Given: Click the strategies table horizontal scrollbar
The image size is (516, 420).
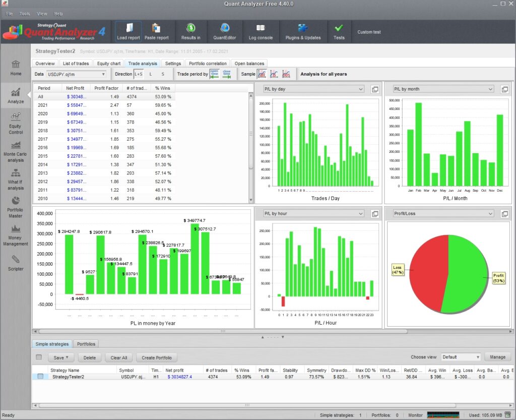Looking at the screenshot, I should tap(247, 405).
